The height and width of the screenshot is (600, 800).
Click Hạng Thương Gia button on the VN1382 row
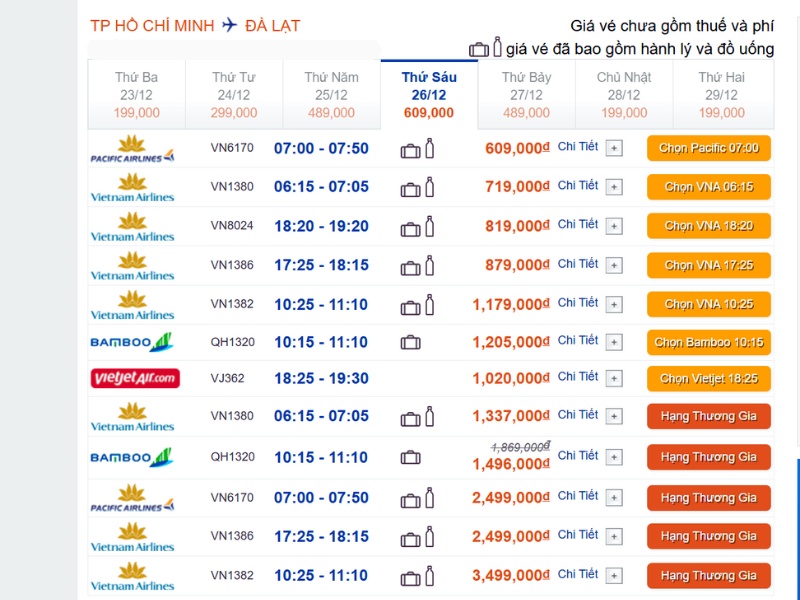[709, 575]
